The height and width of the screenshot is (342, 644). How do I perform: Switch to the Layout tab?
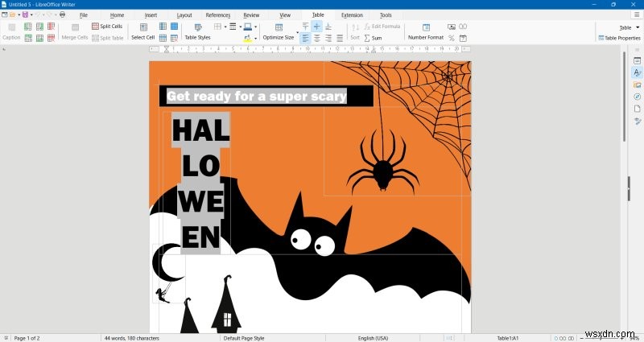(x=184, y=15)
